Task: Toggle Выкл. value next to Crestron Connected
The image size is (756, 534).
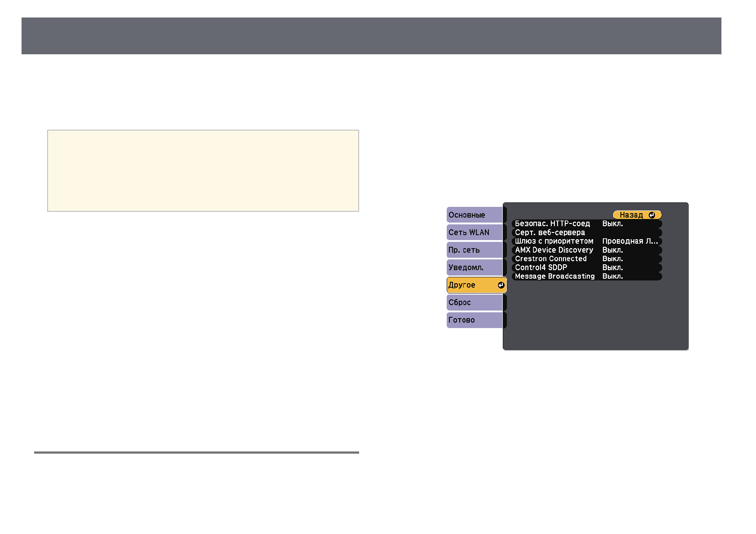Action: (x=612, y=258)
